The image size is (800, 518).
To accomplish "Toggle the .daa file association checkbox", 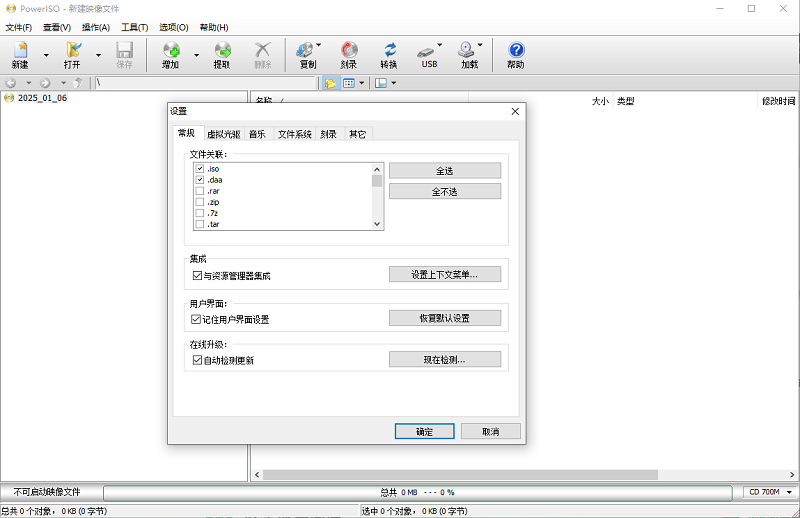I will [x=200, y=180].
